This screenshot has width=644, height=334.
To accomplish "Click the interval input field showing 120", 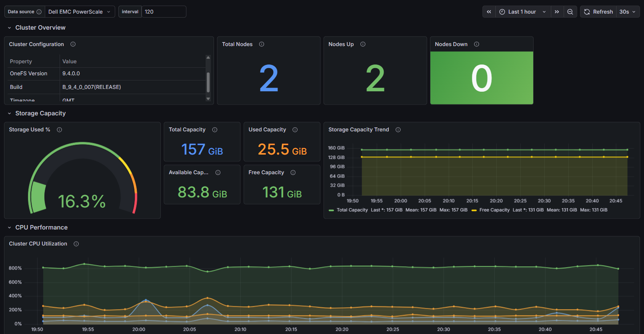I will point(164,12).
